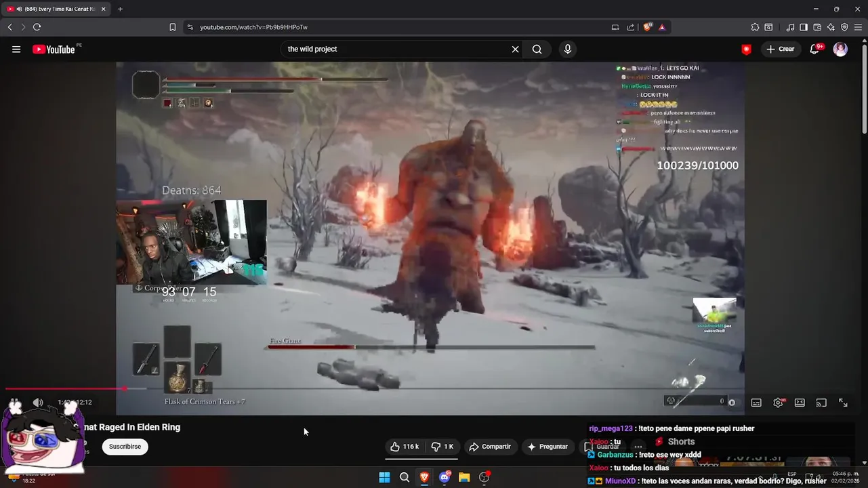Go back with the browser back arrow
Viewport: 868px width, 488px height.
point(9,27)
